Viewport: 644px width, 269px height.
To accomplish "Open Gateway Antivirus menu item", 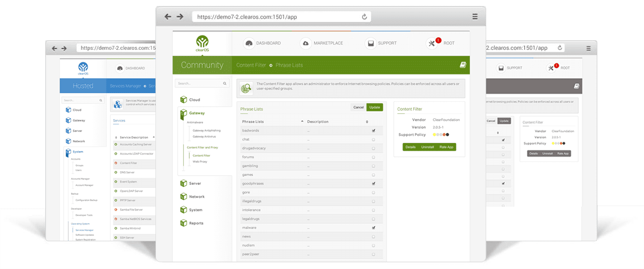I will [x=205, y=137].
